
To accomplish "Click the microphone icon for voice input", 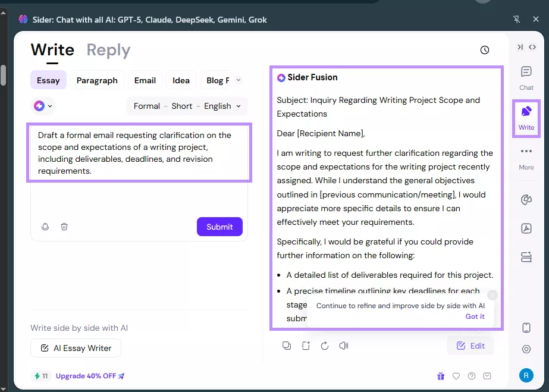I will pos(45,227).
